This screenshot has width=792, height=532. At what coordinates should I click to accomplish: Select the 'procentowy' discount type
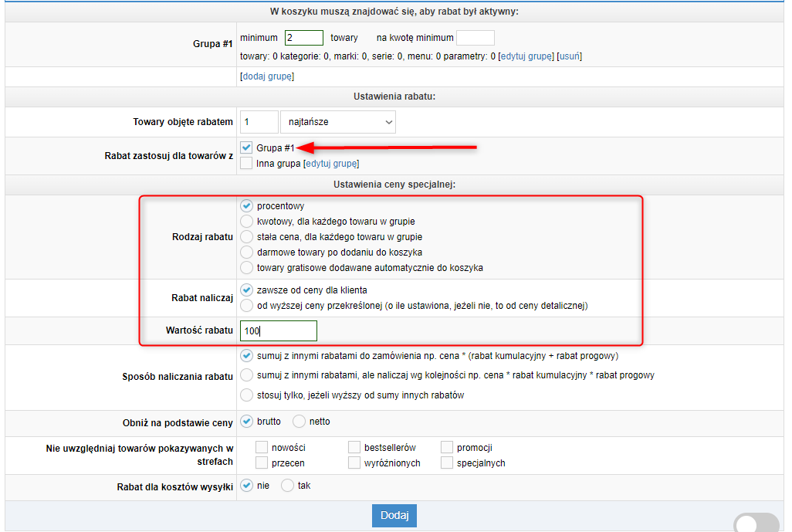(x=246, y=205)
